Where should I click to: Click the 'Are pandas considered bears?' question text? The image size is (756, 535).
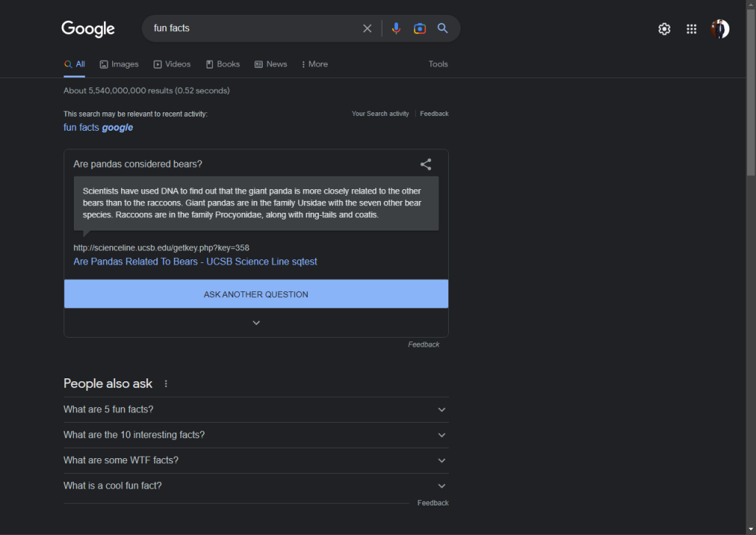point(138,164)
